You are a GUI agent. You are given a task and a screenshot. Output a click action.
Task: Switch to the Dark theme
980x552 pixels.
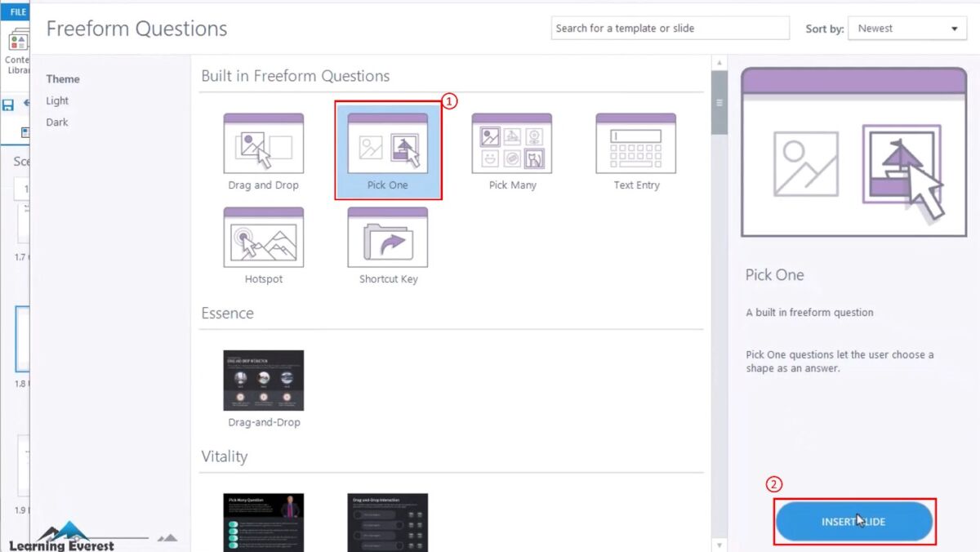coord(56,122)
